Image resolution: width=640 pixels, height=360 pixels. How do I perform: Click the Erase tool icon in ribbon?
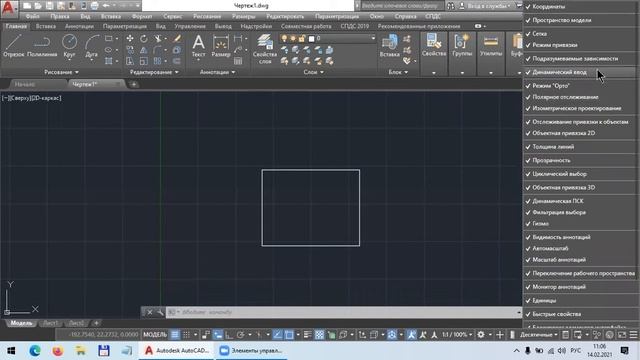point(177,38)
